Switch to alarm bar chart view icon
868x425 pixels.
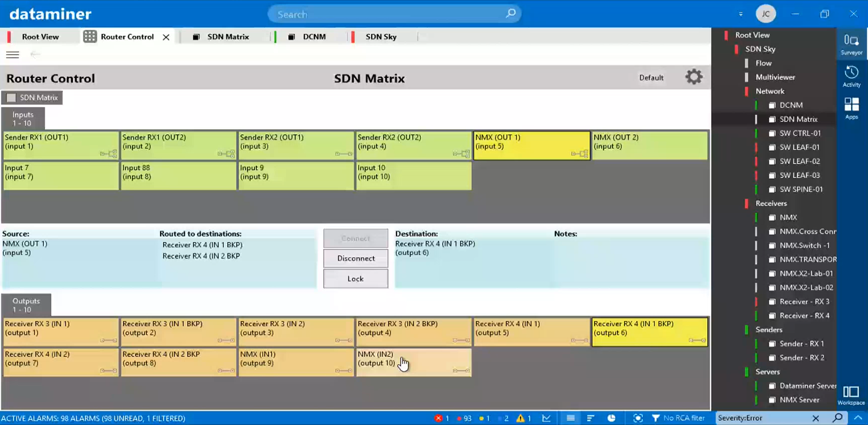[591, 418]
